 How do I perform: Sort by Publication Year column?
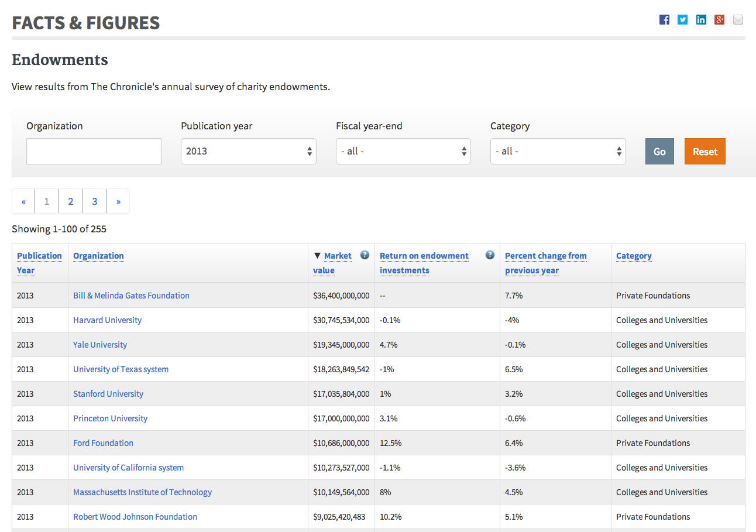tap(39, 263)
